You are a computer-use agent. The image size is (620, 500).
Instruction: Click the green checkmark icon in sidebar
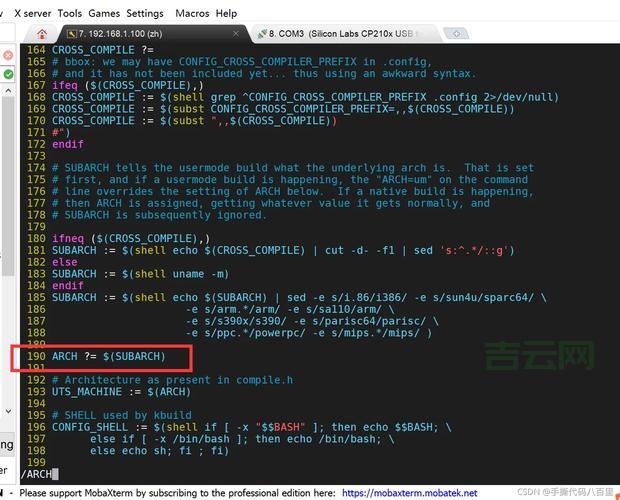[8, 74]
